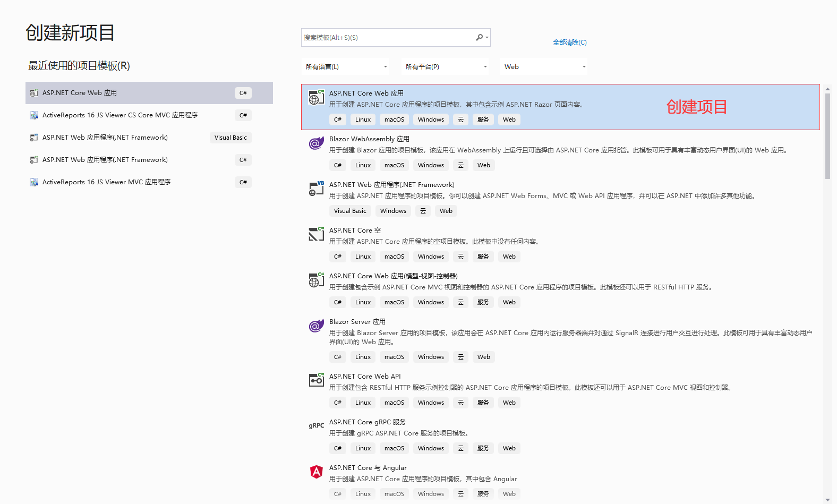This screenshot has width=837, height=504.
Task: Click the ASP.NET Core Web API icon
Action: click(x=317, y=380)
